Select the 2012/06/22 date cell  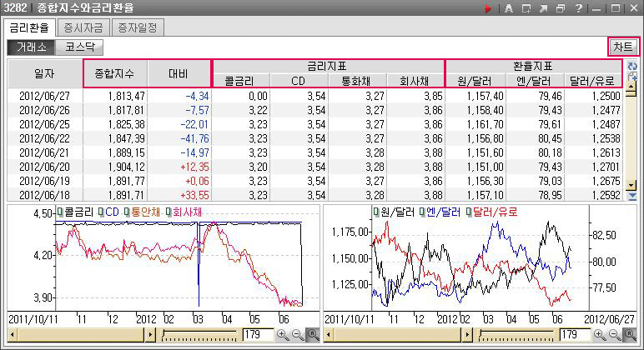point(45,138)
